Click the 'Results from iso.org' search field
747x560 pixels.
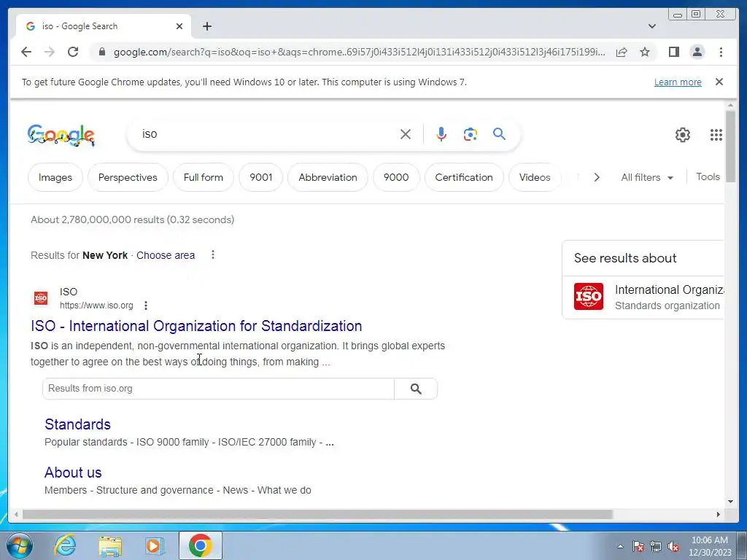(x=218, y=389)
